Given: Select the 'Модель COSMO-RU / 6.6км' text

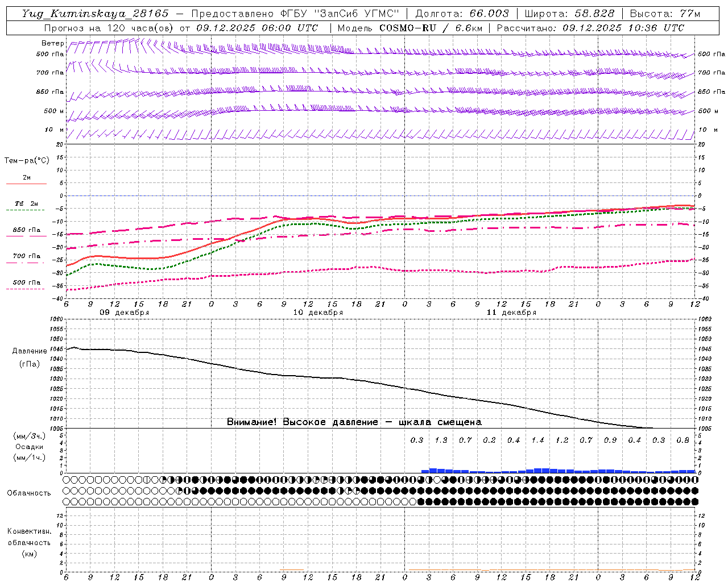Looking at the screenshot, I should coord(409,28).
